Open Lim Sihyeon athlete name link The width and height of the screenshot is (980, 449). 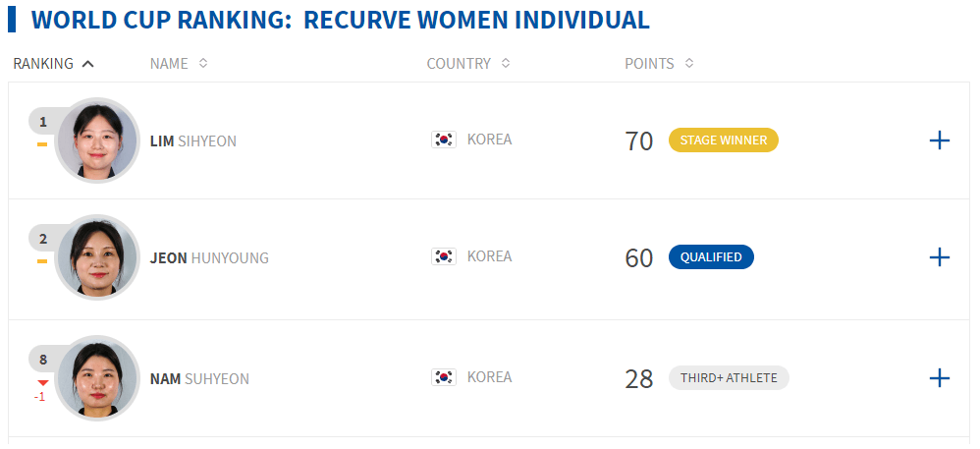point(193,141)
